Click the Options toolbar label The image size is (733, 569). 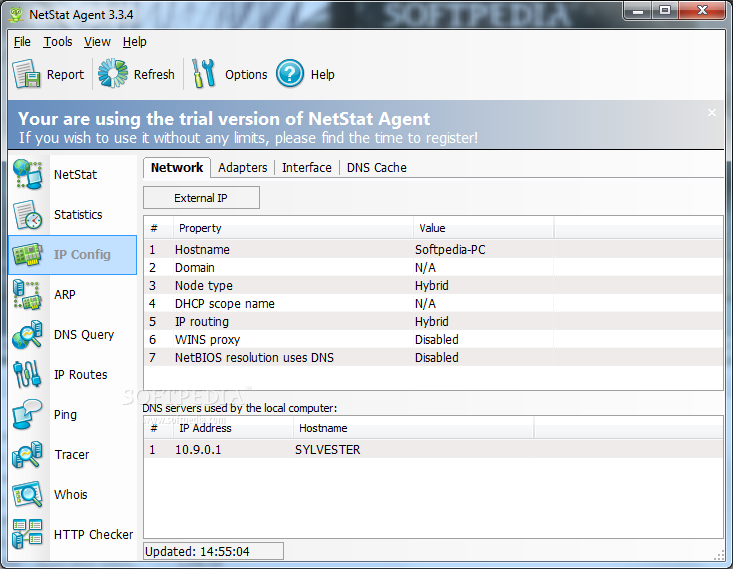(x=246, y=75)
